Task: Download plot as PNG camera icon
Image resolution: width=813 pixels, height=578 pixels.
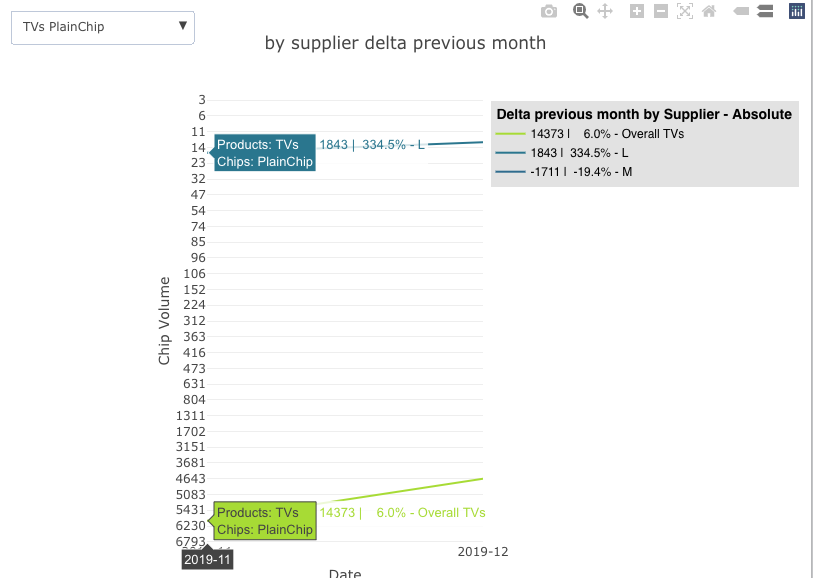Action: tap(549, 11)
